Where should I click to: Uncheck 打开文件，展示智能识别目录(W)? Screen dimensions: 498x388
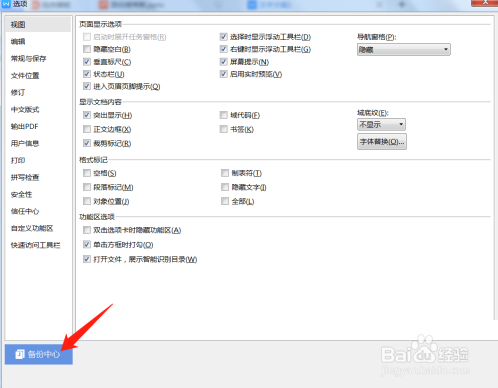point(87,259)
